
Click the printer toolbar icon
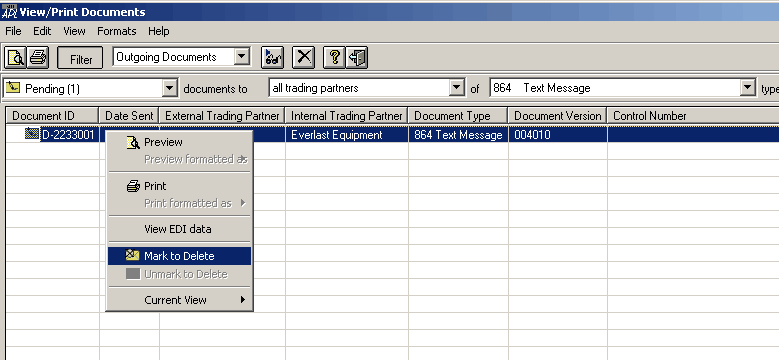point(38,58)
